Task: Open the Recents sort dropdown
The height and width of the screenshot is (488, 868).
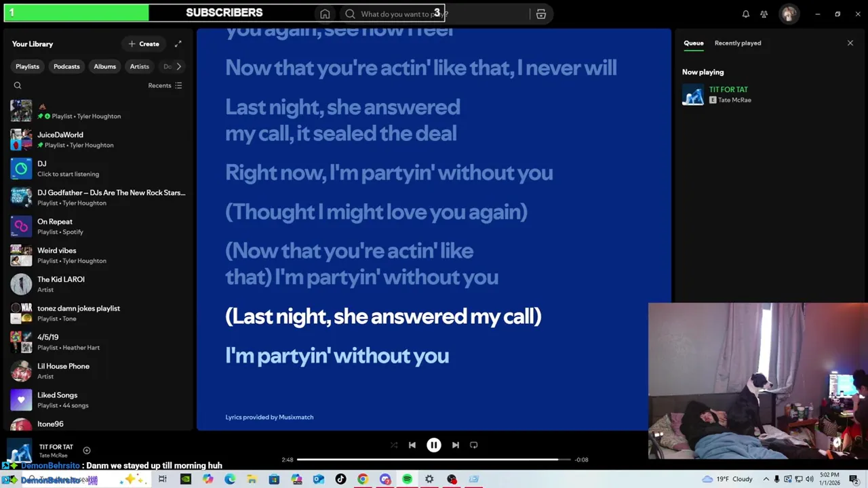Action: click(165, 85)
